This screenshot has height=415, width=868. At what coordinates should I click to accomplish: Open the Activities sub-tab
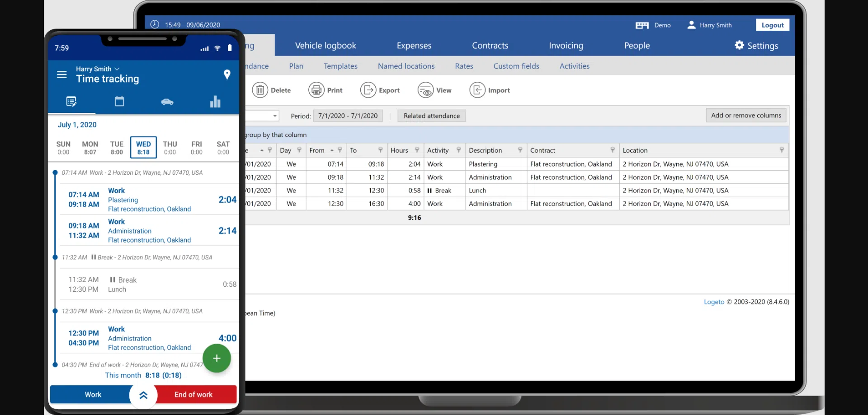point(574,66)
